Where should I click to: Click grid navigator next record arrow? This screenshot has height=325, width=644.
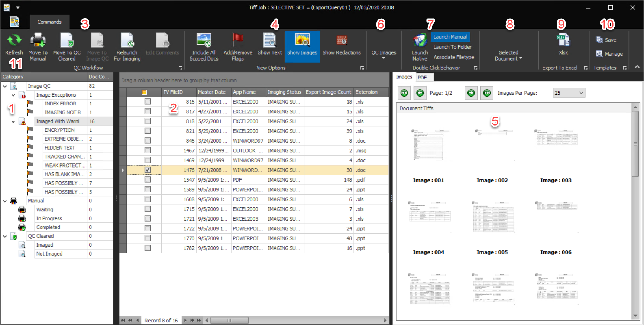coord(185,320)
